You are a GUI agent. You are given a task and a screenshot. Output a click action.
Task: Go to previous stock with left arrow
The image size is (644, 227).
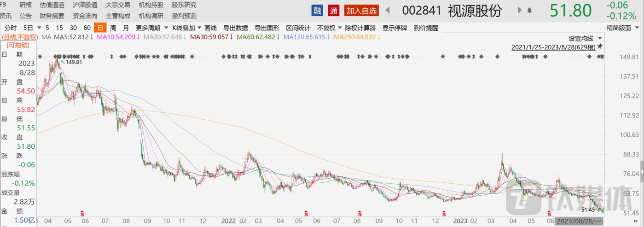point(388,10)
